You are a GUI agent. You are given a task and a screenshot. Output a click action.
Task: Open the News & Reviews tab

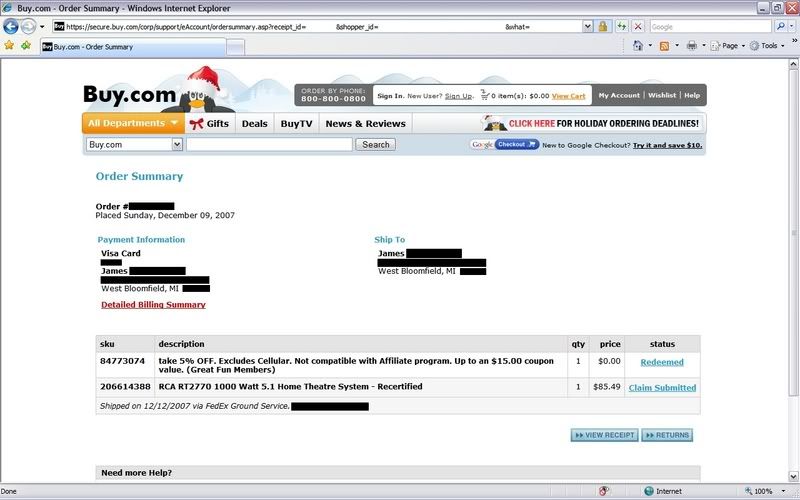click(365, 123)
